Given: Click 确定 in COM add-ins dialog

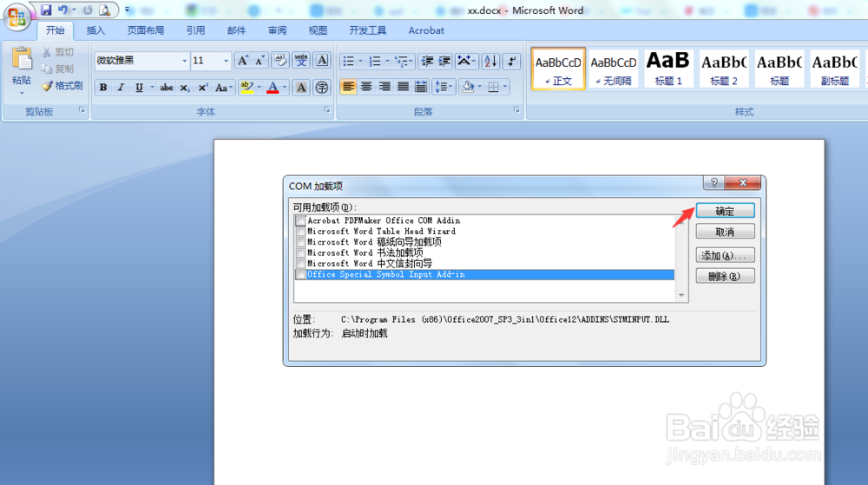Looking at the screenshot, I should pos(725,211).
